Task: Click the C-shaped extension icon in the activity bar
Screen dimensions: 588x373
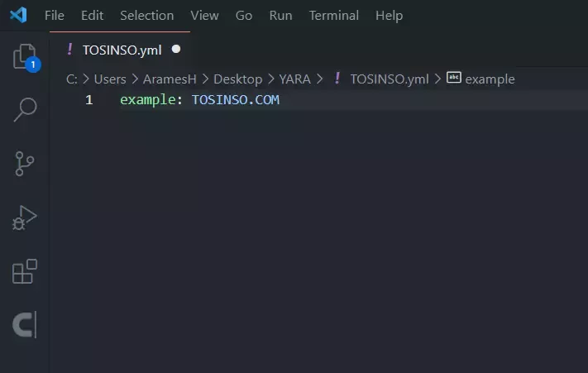Action: 25,325
